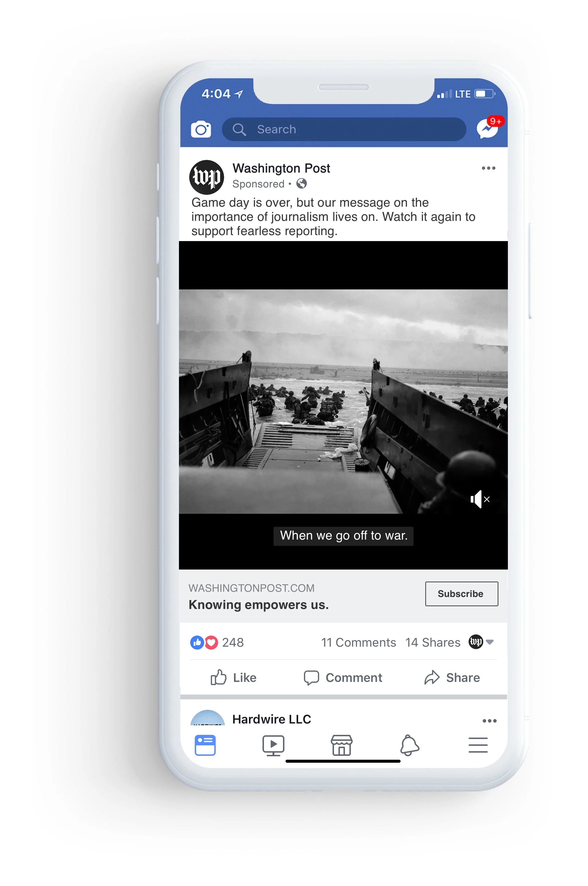Tap the Washington Post profile logo
The height and width of the screenshot is (886, 588).
pos(206,177)
